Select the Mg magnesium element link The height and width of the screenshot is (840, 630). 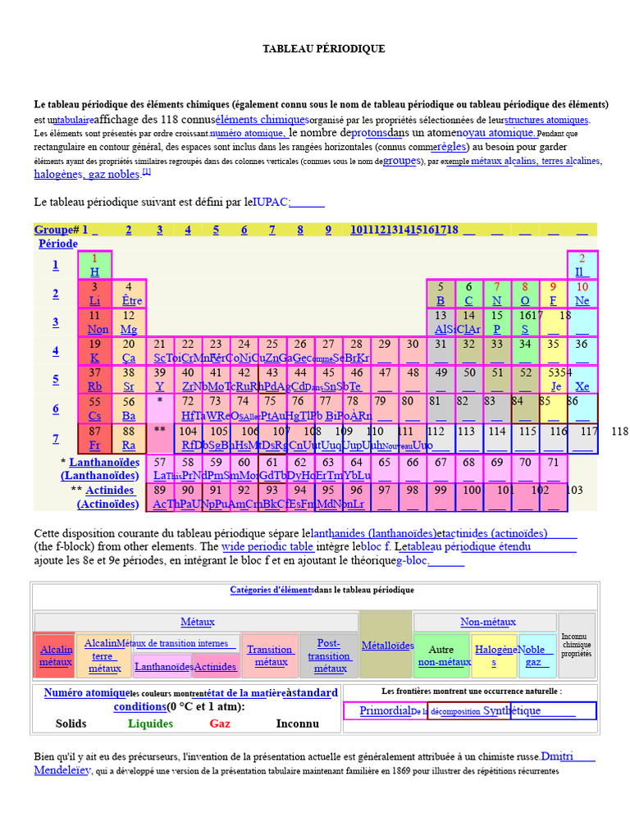129,330
